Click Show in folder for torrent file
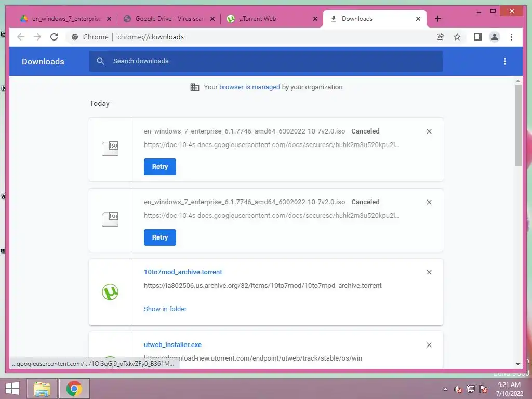Screen dimensions: 532x399 pyautogui.click(x=165, y=309)
